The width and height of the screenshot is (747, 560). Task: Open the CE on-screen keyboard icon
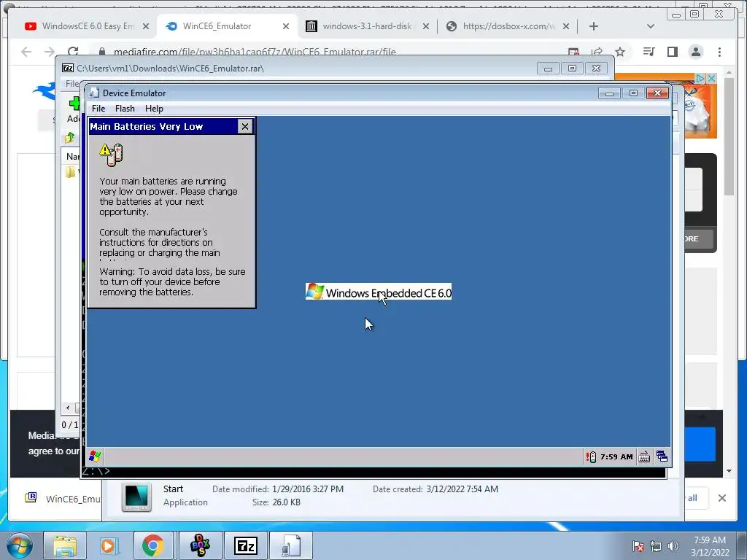(x=644, y=457)
